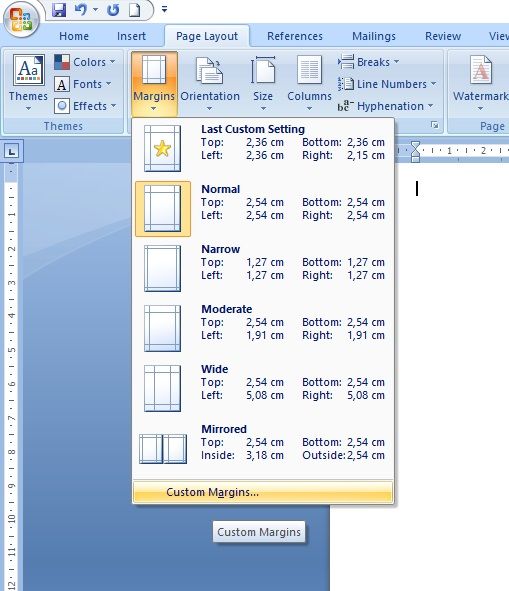The height and width of the screenshot is (591, 509).
Task: Select Narrow margins preset
Action: (263, 268)
